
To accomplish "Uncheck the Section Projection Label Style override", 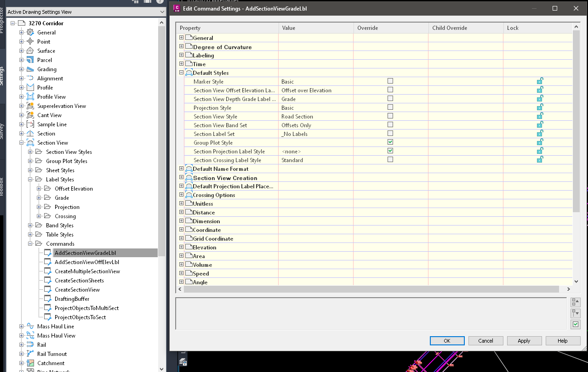I will [x=390, y=151].
